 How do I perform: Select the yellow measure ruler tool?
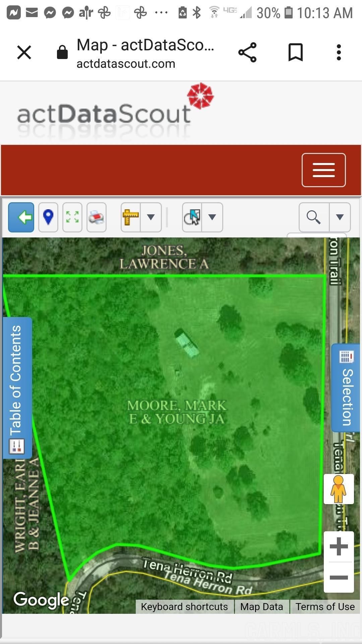pos(131,217)
